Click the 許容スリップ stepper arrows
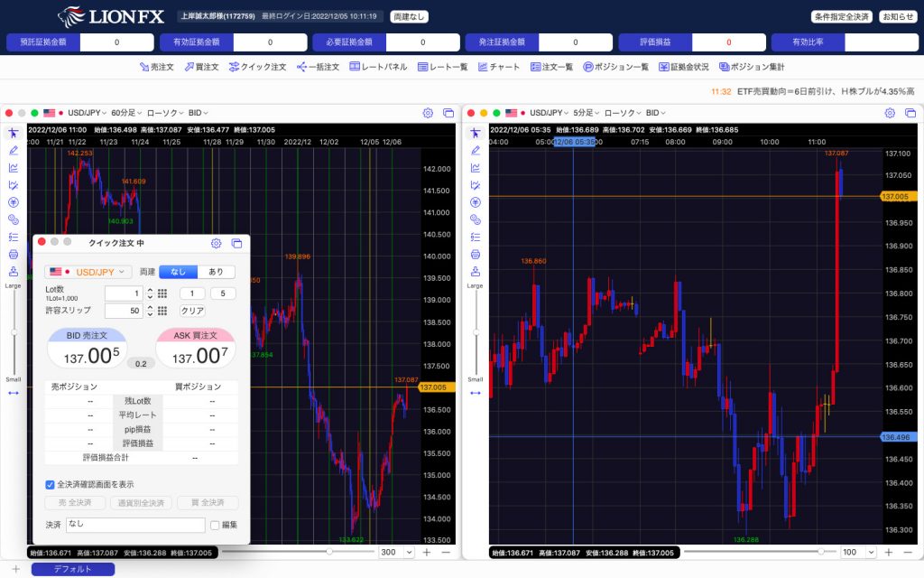This screenshot has height=578, width=924. 151,311
